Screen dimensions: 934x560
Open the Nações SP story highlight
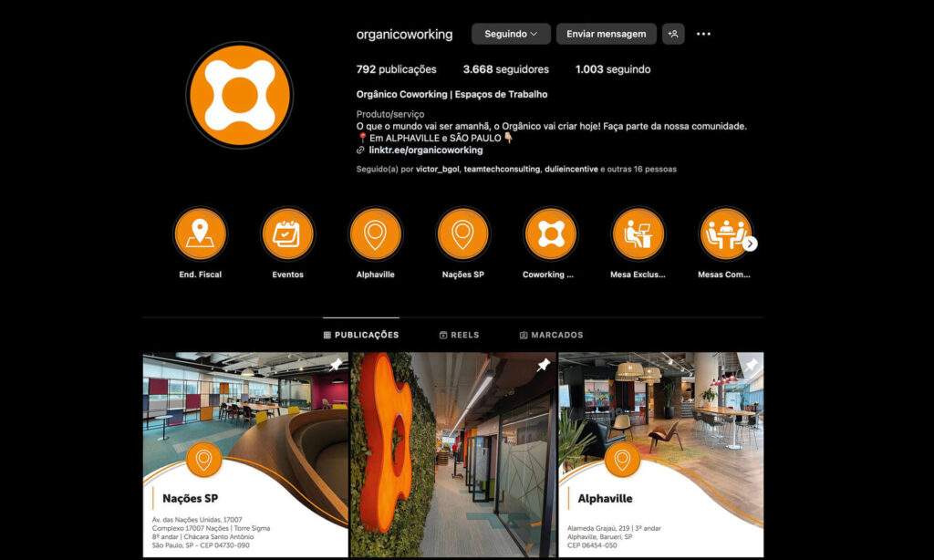click(462, 234)
